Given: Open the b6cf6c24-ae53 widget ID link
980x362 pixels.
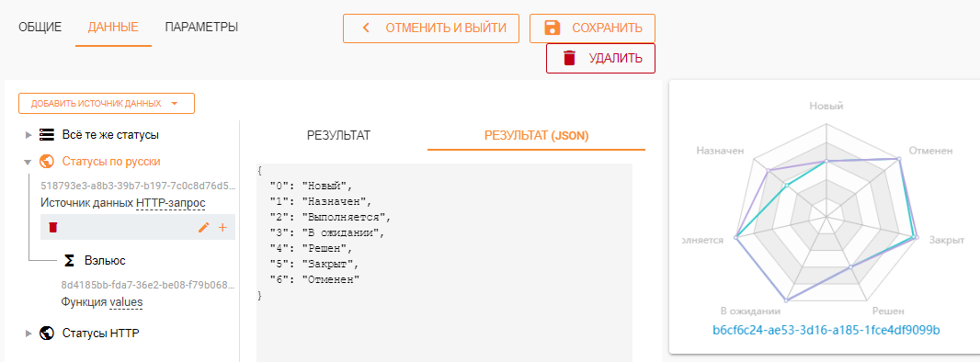Looking at the screenshot, I should click(x=826, y=329).
